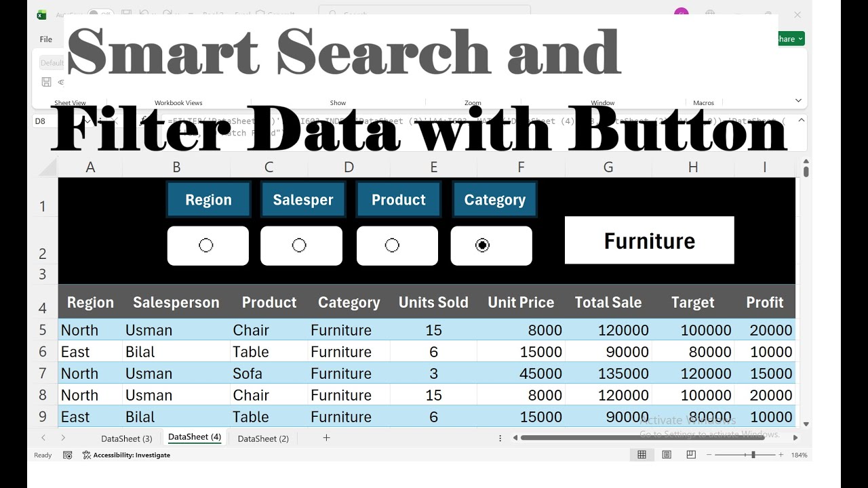Click the Excel app icon in title bar
Viewport: 868px width, 488px height.
tap(42, 15)
